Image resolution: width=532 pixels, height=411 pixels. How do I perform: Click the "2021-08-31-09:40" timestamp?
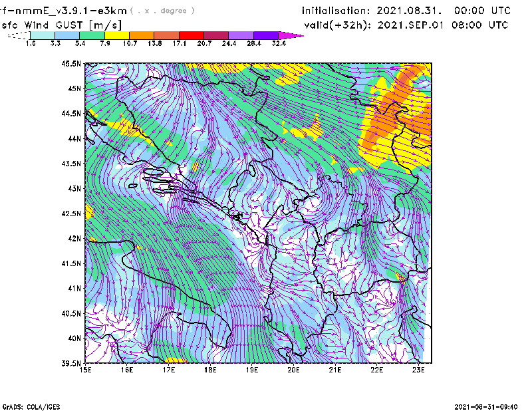pyautogui.click(x=486, y=407)
